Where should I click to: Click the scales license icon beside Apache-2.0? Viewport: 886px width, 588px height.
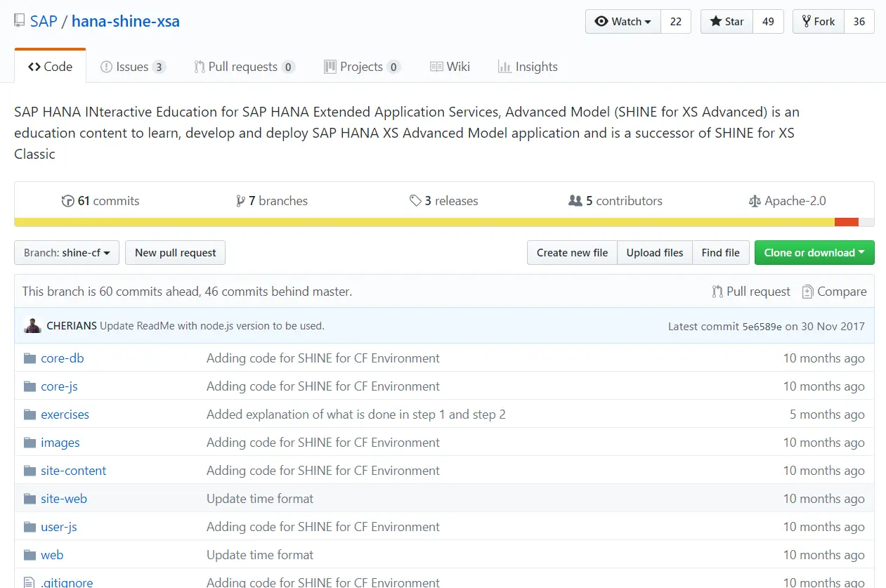[755, 201]
